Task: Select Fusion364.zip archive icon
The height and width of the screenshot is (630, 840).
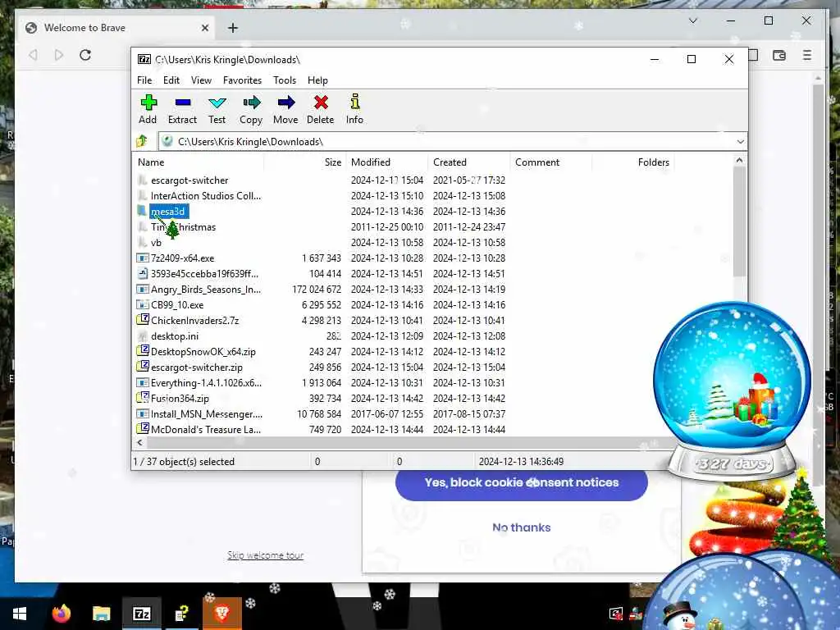Action: pos(143,398)
